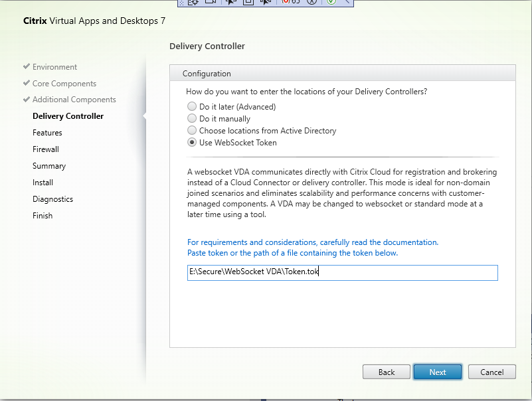Click the WebSocket token path field

[343, 272]
